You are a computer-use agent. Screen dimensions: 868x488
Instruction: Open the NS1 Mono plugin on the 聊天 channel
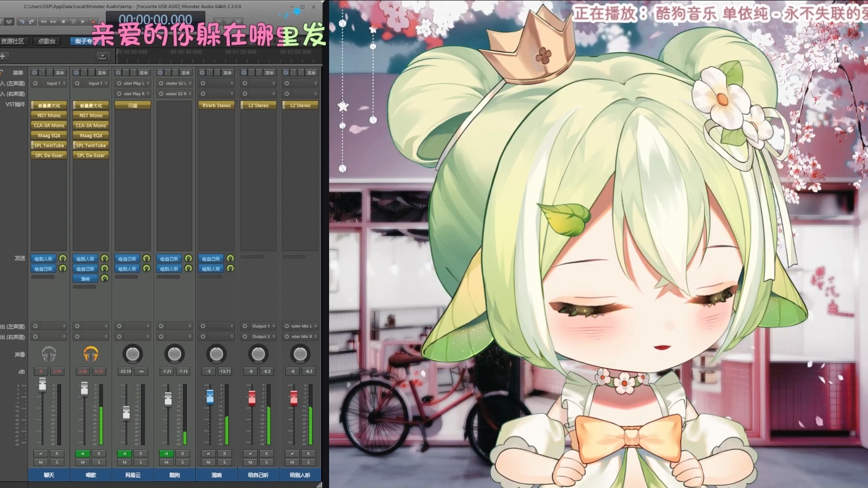click(x=49, y=115)
